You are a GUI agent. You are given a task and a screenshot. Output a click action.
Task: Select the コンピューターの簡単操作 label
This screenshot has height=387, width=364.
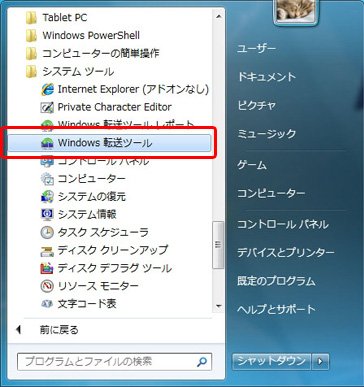(x=101, y=53)
